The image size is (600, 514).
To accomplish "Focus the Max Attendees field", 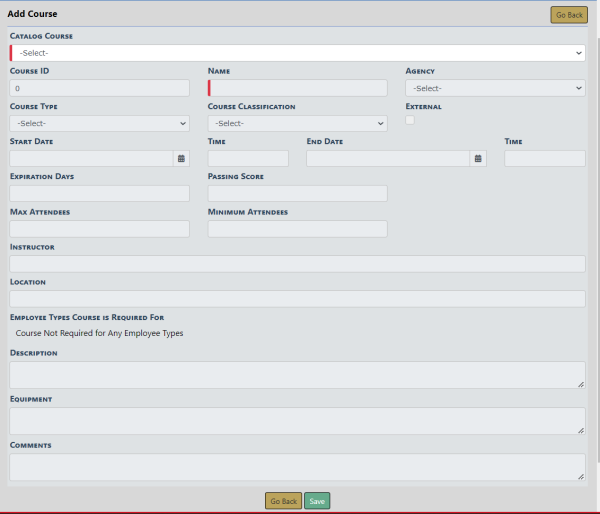I will (x=99, y=229).
